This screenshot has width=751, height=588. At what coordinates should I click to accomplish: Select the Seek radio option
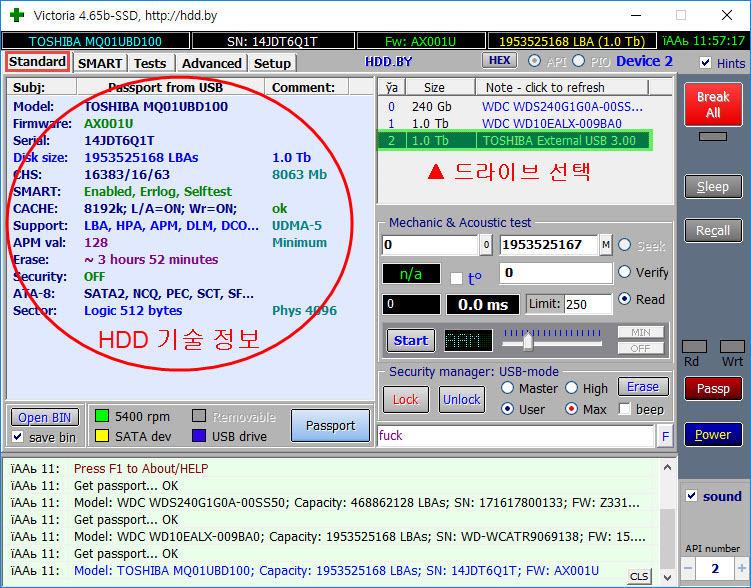[x=625, y=245]
